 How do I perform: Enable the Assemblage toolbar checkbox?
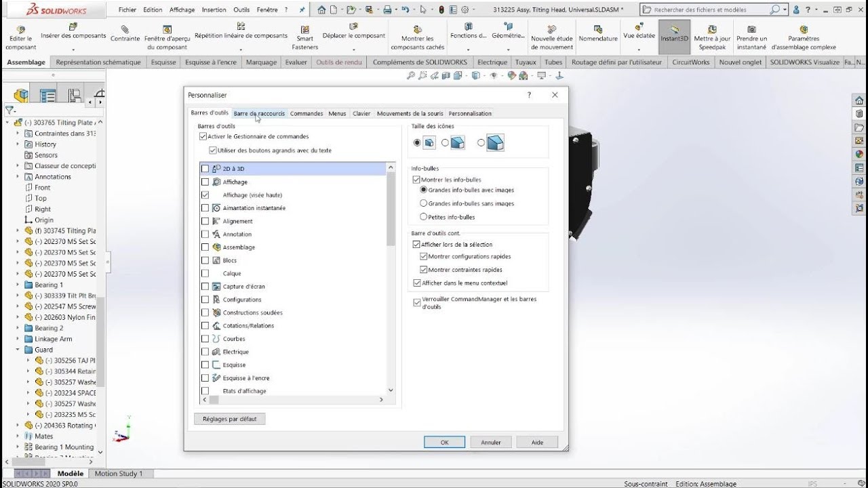pyautogui.click(x=205, y=247)
